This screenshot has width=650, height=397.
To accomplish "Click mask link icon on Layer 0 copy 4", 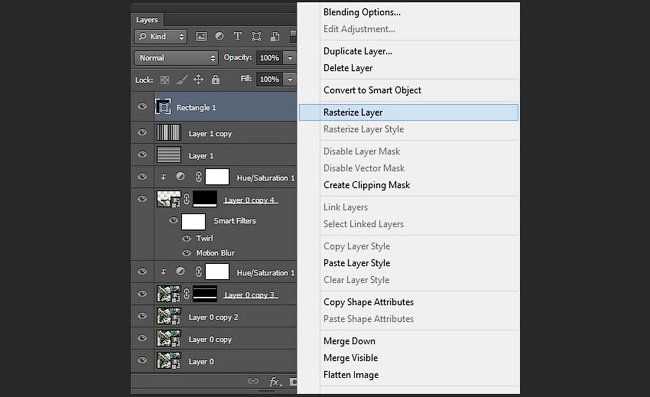I will 187,199.
